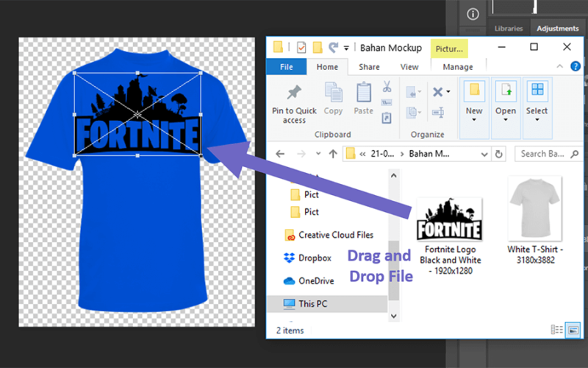The height and width of the screenshot is (368, 588).
Task: Open OneDrive in navigation pane
Action: tap(309, 281)
